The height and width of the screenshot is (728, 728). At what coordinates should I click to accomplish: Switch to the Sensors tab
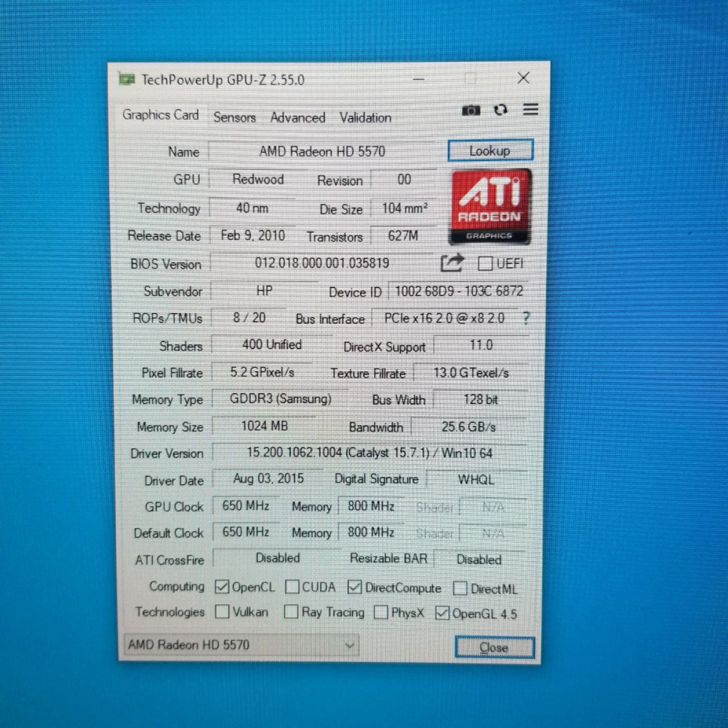click(x=235, y=117)
